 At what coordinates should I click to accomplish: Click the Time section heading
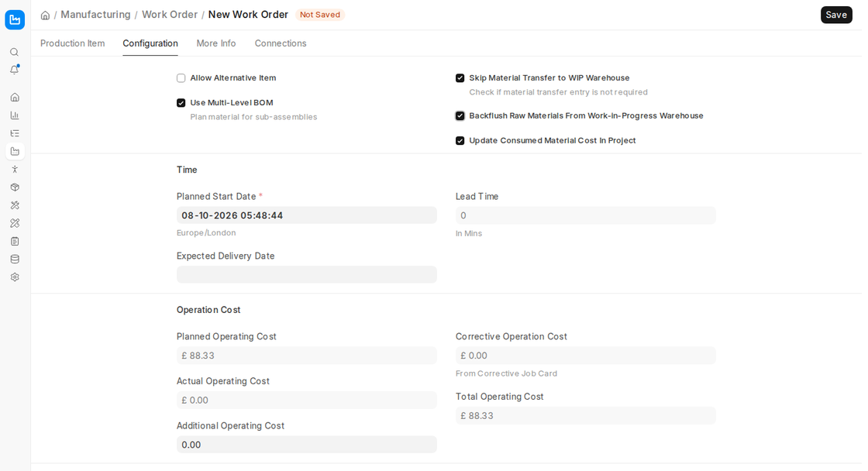coord(187,170)
